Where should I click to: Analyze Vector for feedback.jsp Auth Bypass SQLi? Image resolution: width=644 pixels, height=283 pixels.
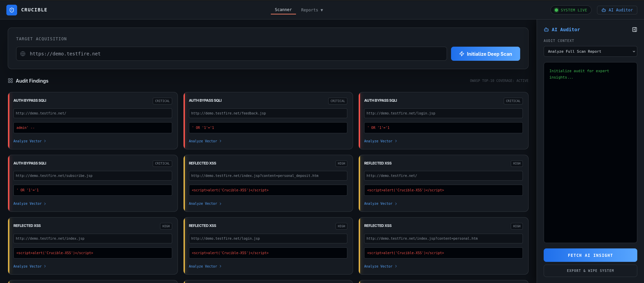pyautogui.click(x=205, y=141)
